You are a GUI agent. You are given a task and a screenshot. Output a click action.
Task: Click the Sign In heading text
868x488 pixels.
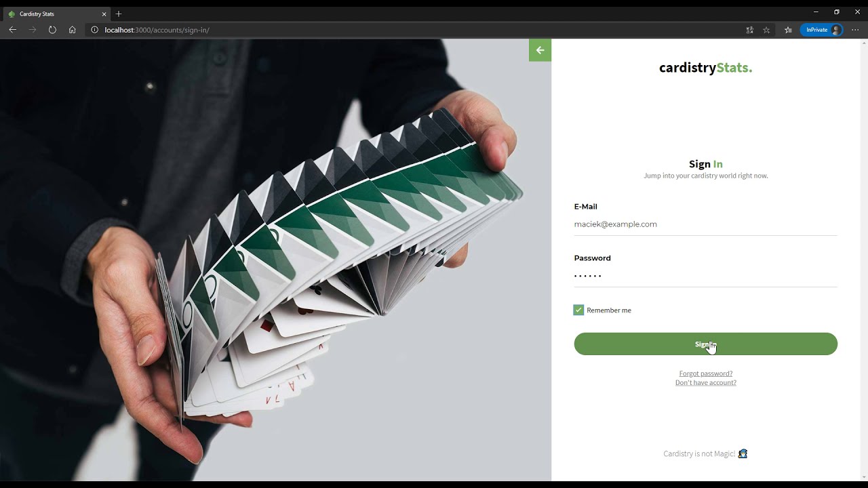(705, 164)
